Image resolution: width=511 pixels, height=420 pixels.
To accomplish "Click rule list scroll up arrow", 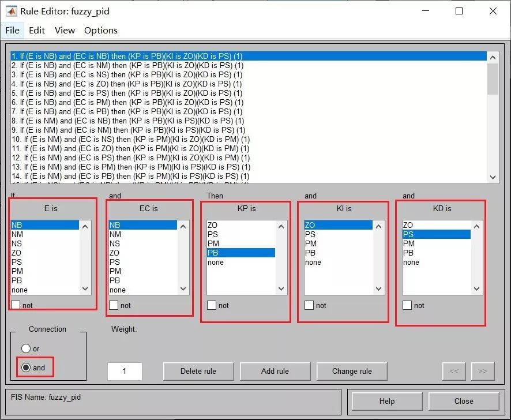I will [493, 57].
